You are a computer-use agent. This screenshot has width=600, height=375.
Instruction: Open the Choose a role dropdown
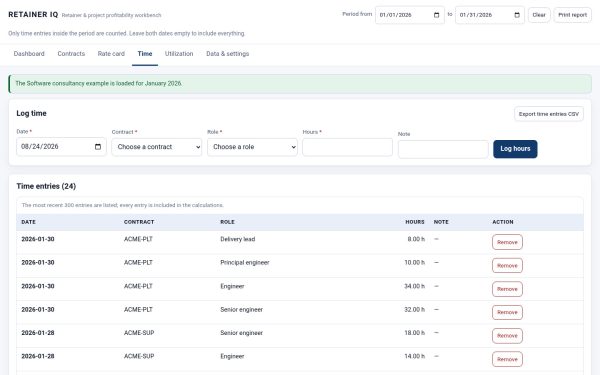coord(252,147)
